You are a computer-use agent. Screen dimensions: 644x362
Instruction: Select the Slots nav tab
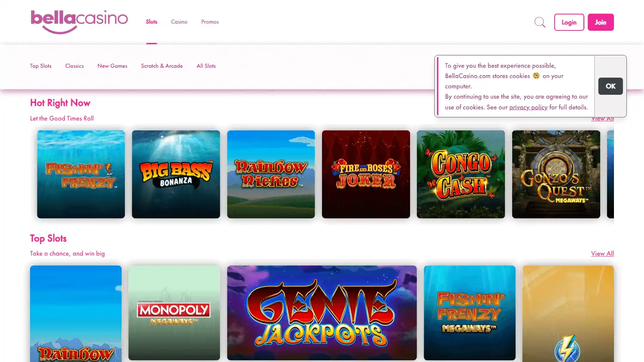(152, 22)
